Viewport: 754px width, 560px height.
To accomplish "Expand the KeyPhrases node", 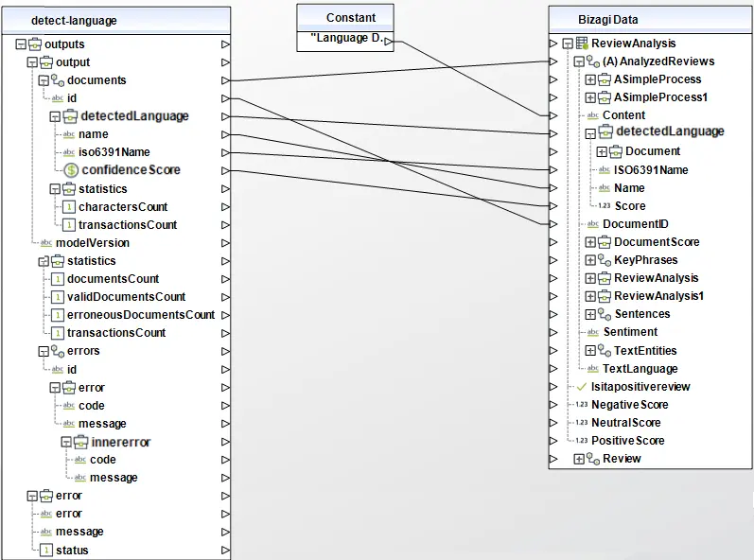I will (x=590, y=260).
